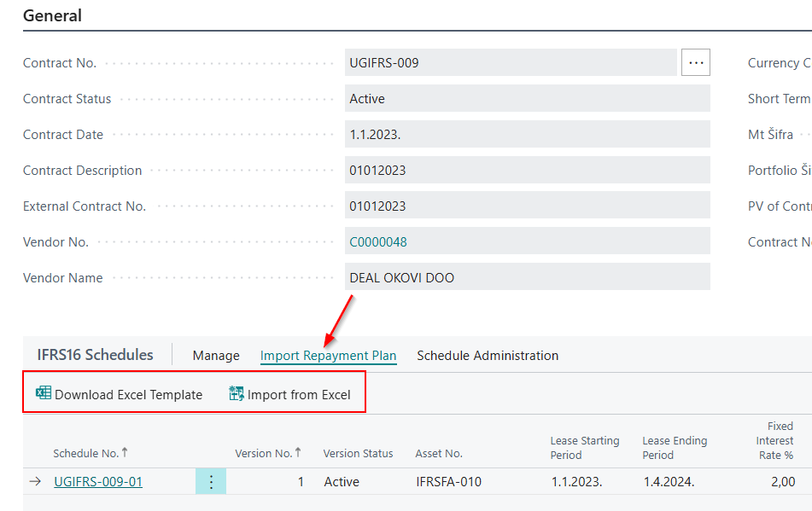Image resolution: width=812 pixels, height=511 pixels.
Task: Click the Import from Excel icon
Action: point(237,393)
